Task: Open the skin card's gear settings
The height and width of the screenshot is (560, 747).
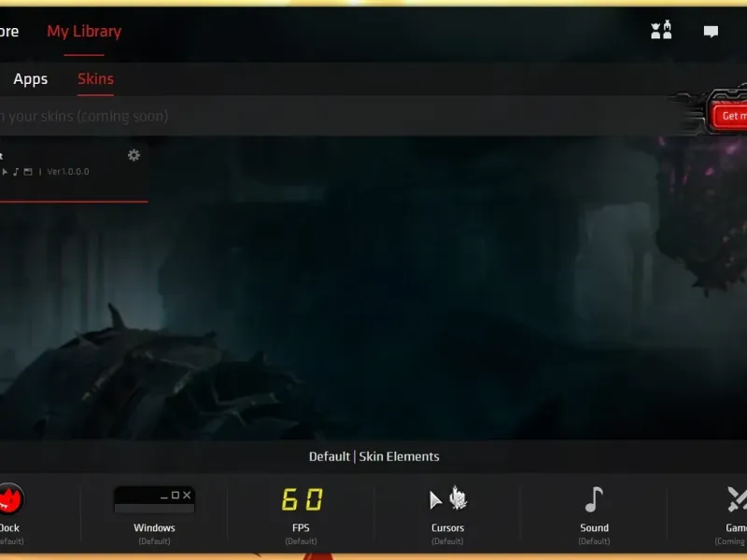Action: pyautogui.click(x=134, y=155)
